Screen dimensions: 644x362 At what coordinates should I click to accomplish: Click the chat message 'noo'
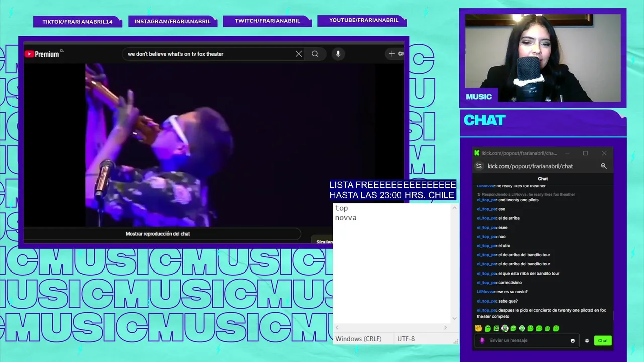tap(502, 237)
